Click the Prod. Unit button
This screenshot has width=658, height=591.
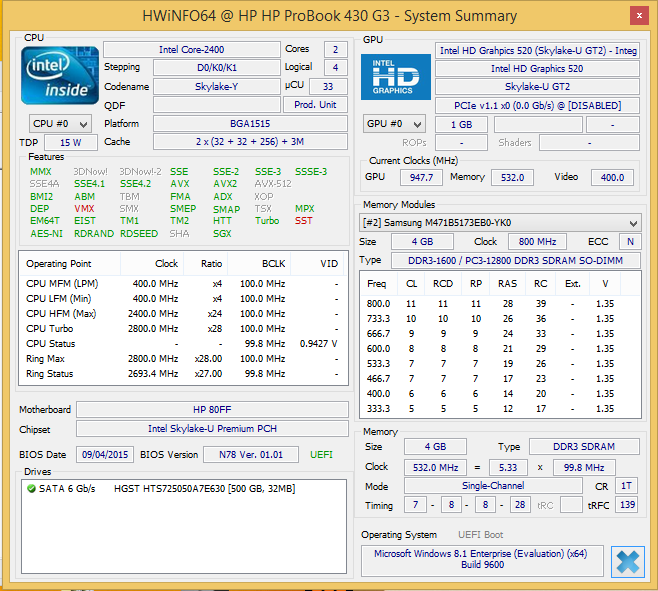[315, 105]
